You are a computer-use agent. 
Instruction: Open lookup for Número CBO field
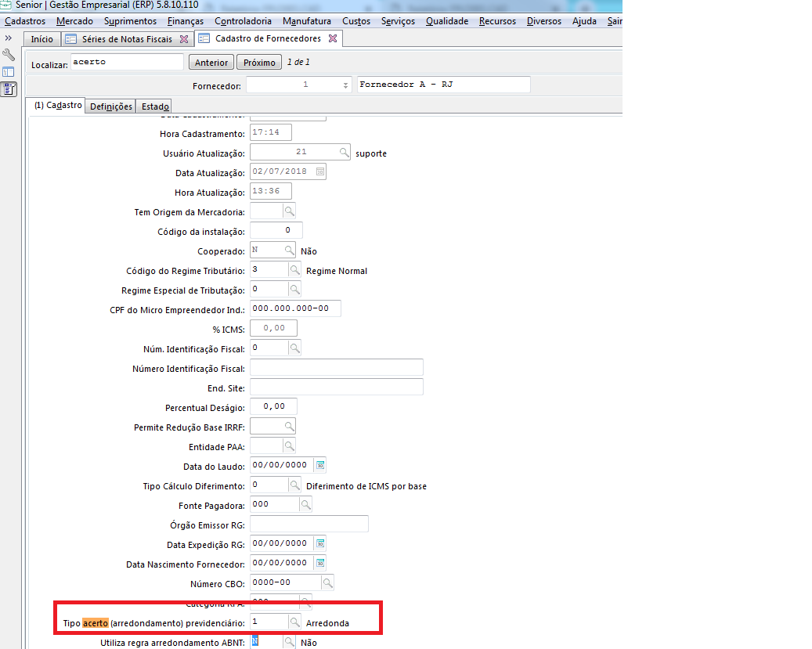327,582
